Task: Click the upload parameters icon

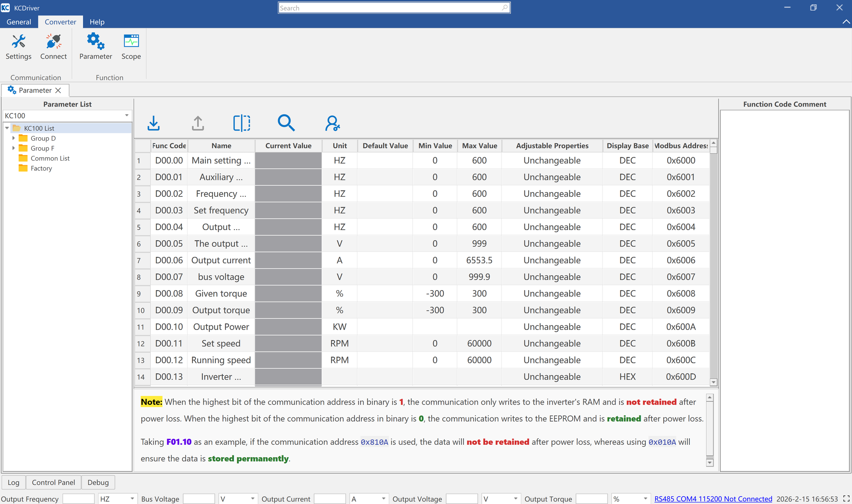Action: coord(197,123)
